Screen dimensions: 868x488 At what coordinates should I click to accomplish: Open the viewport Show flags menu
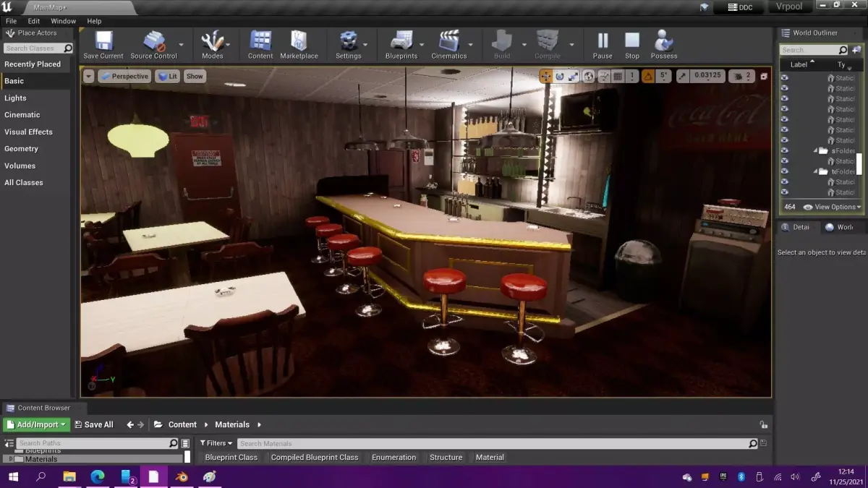click(195, 76)
